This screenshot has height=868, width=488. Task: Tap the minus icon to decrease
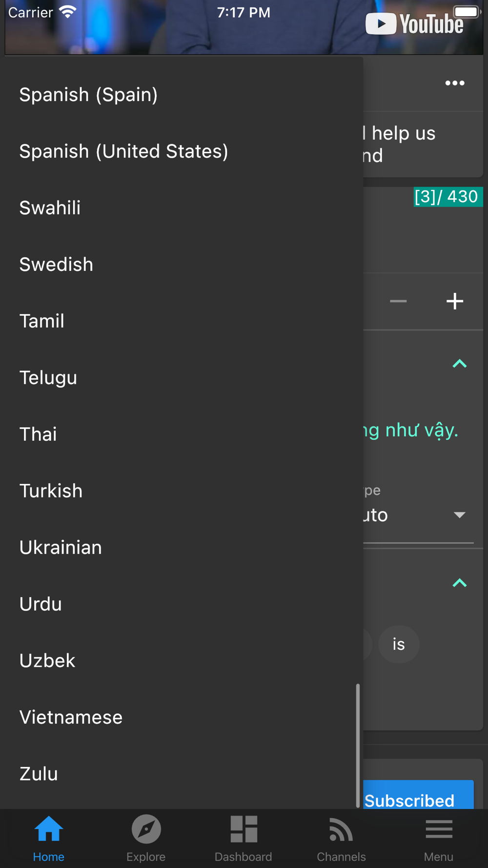(398, 301)
